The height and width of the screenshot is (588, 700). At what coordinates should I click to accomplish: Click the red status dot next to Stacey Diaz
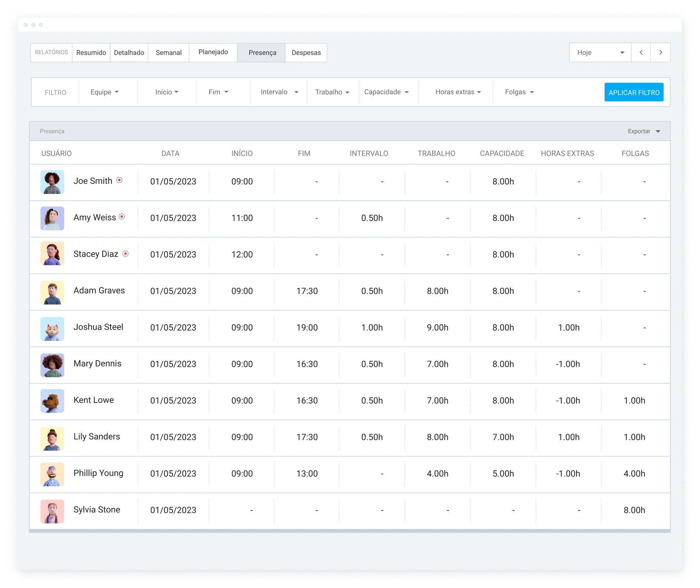(x=125, y=254)
